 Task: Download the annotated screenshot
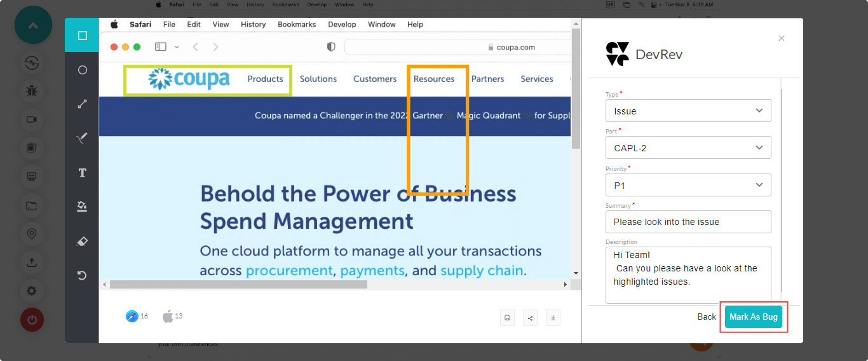(x=553, y=318)
